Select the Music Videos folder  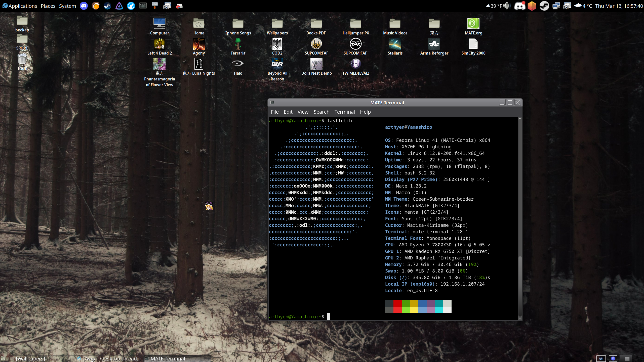pos(395,27)
